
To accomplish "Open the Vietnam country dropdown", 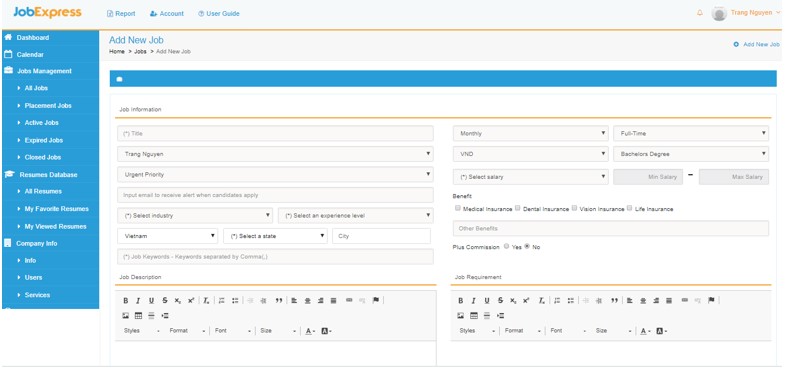I will [x=168, y=236].
